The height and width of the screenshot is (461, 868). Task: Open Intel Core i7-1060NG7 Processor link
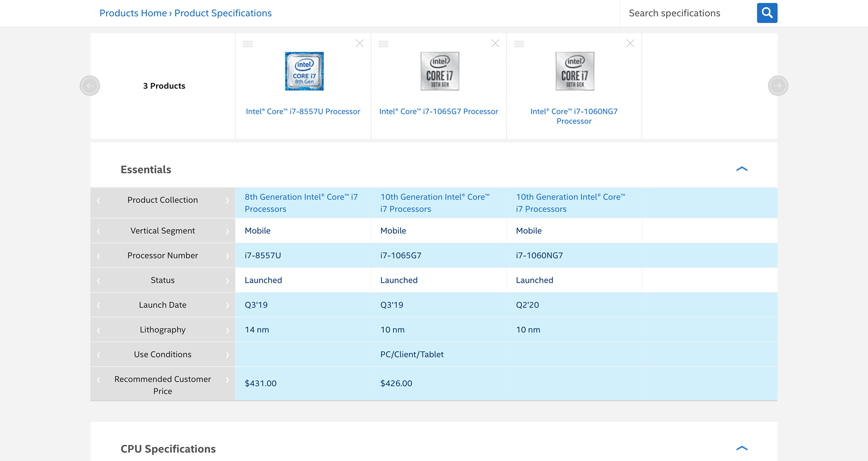coord(574,116)
